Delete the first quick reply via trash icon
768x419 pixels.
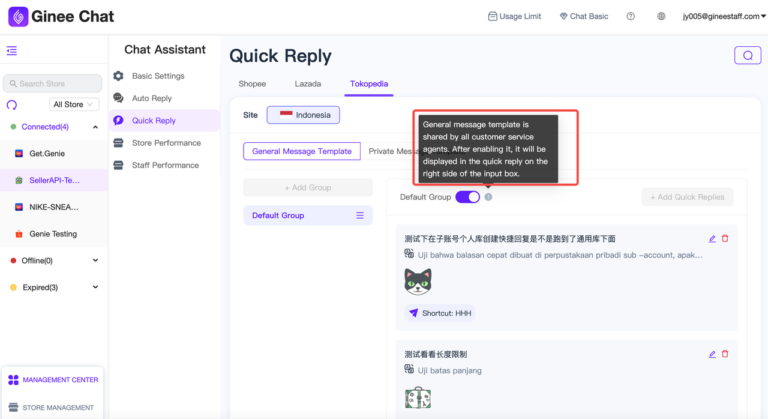pyautogui.click(x=725, y=239)
